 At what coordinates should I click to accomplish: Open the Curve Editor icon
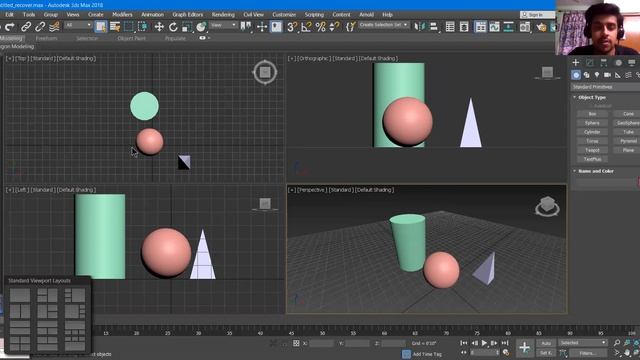[x=494, y=27]
